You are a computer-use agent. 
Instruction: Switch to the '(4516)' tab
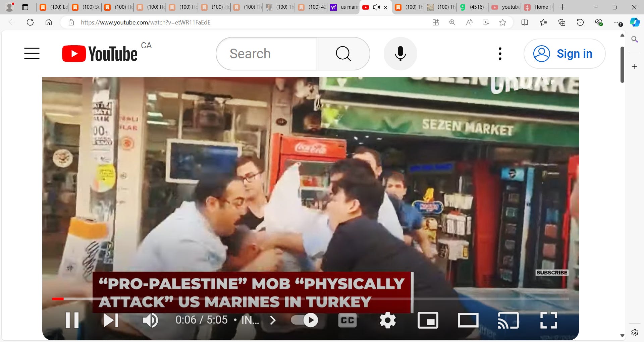point(473,7)
